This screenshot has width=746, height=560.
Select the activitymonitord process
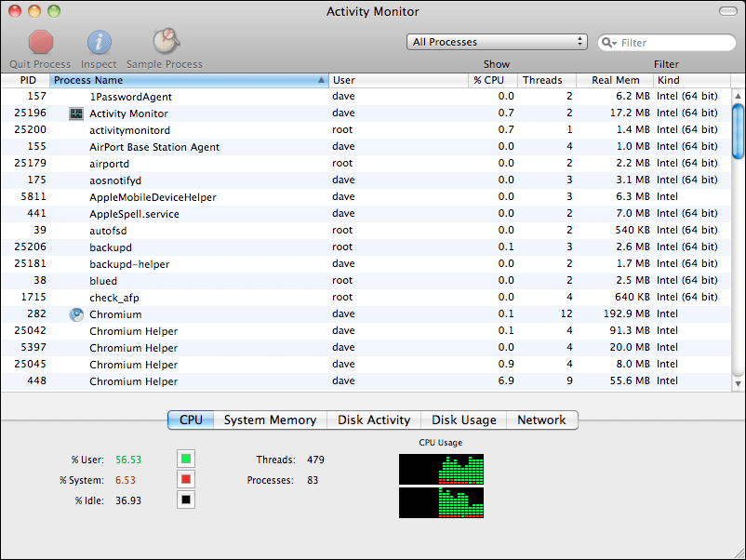coord(366,130)
